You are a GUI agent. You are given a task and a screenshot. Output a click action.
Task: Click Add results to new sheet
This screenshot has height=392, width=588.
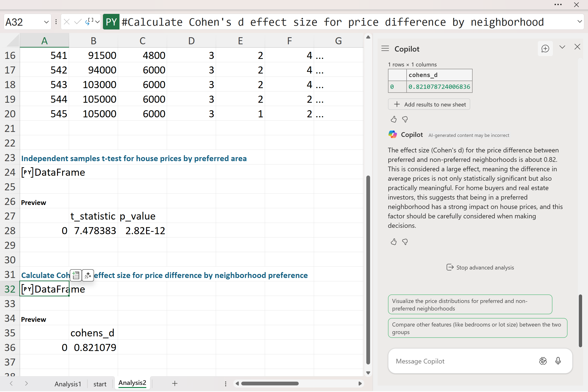[429, 104]
